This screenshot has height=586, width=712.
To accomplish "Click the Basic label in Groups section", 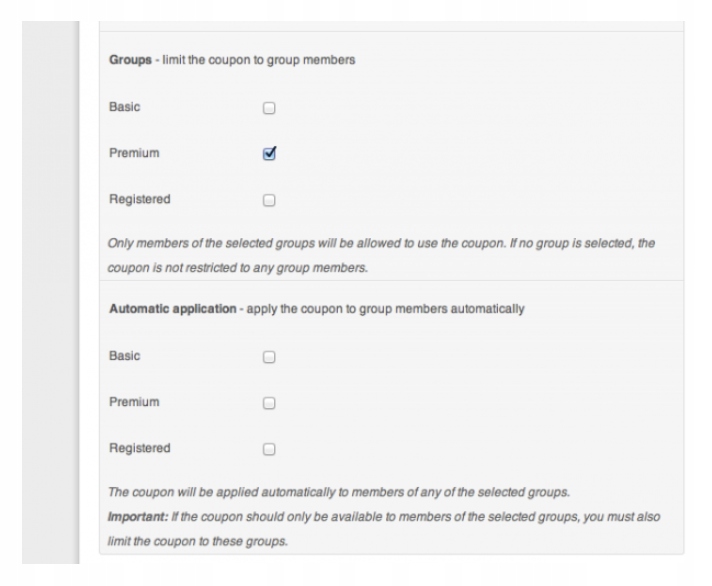I will (125, 107).
